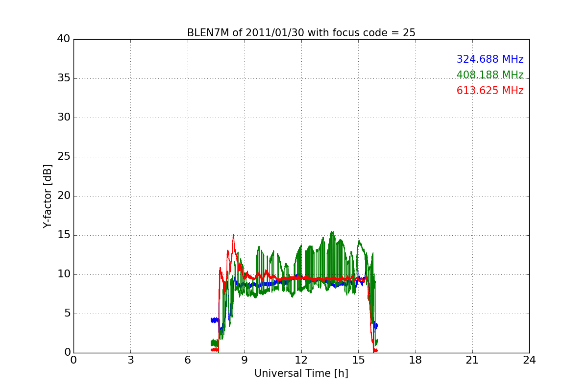This screenshot has height=392, width=588.
Task: Click the y-axis tick label 5
Action: point(67,314)
